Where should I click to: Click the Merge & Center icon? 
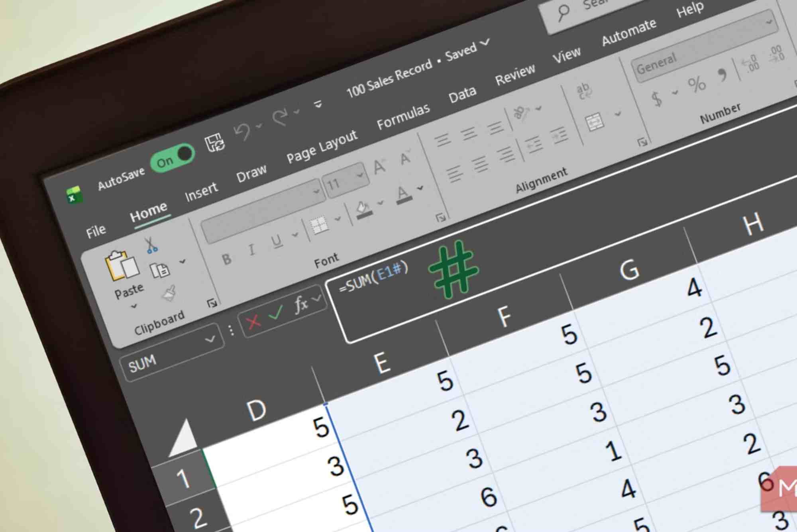[x=595, y=122]
